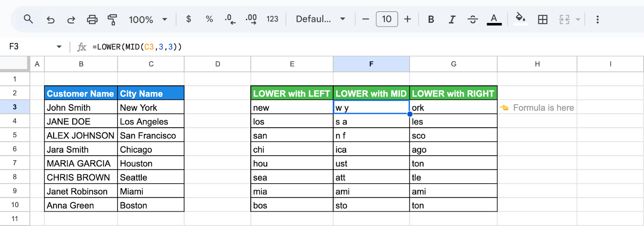Open the more options three-dot menu
Image resolution: width=644 pixels, height=226 pixels.
pyautogui.click(x=597, y=19)
